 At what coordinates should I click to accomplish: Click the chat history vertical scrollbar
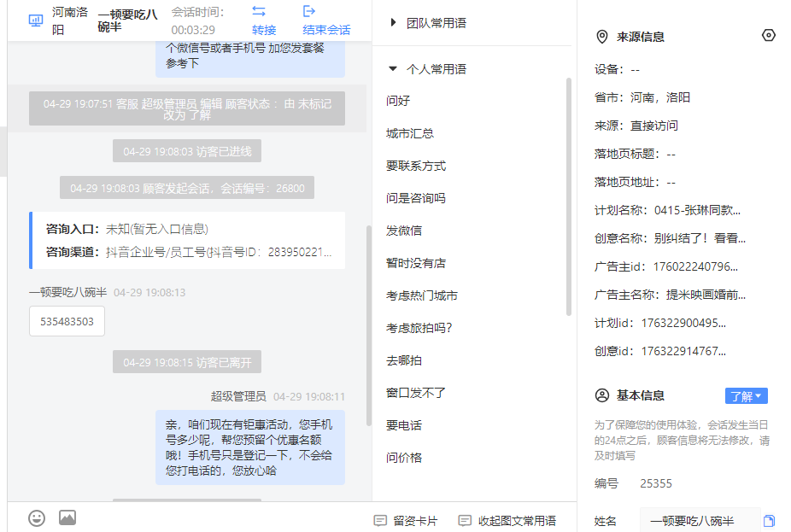point(369,325)
